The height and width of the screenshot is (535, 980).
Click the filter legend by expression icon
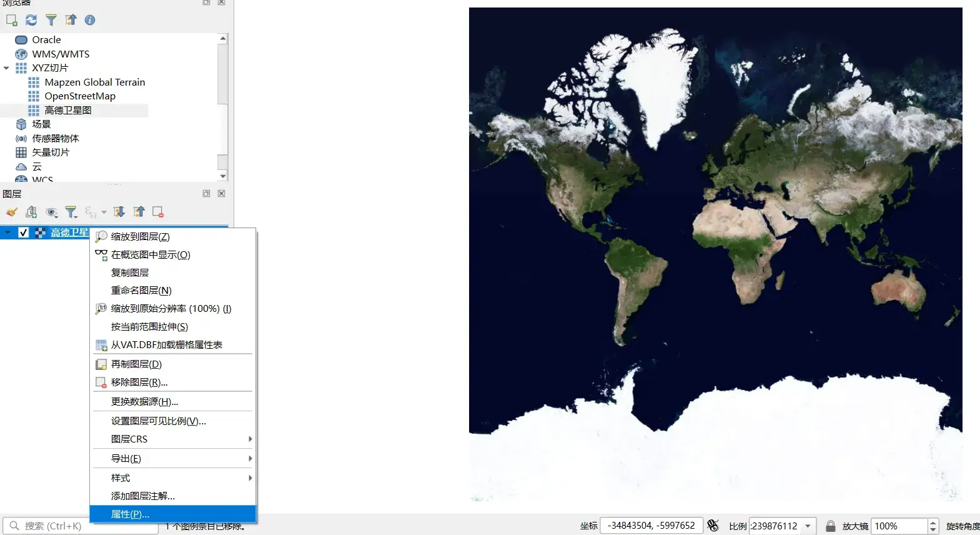coord(91,212)
